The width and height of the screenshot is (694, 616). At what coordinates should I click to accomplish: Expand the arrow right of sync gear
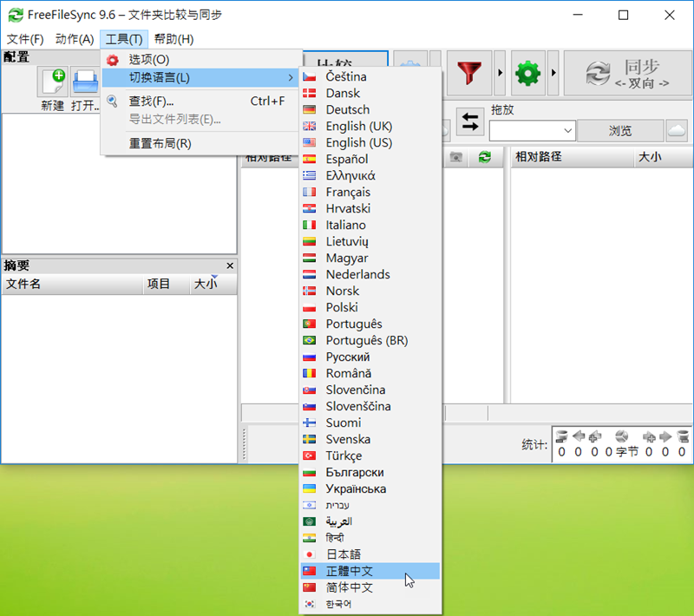(x=553, y=73)
